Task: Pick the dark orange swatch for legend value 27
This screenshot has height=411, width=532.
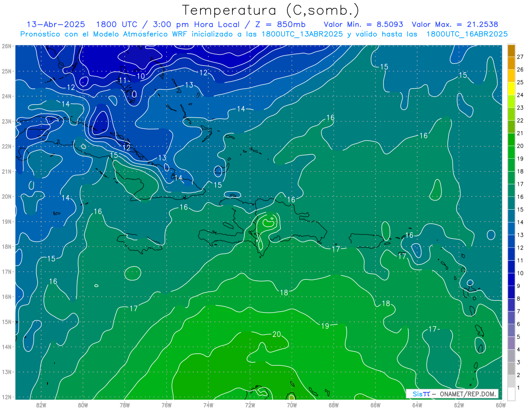Action: coord(511,51)
